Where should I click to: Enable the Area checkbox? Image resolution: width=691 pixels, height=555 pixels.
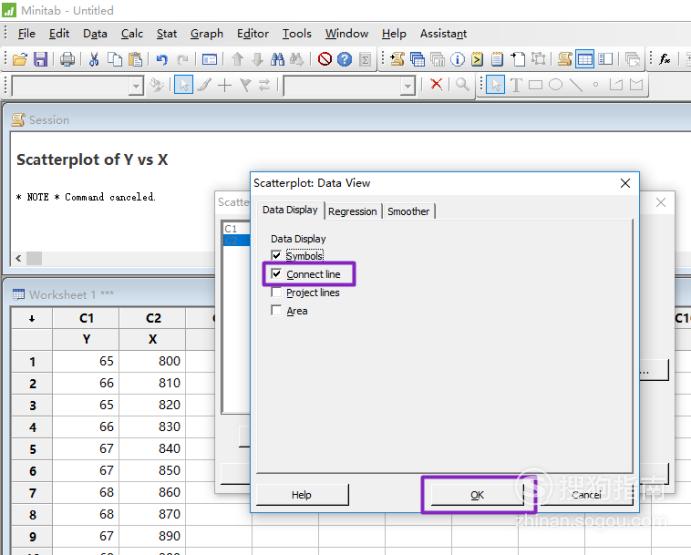(276, 310)
